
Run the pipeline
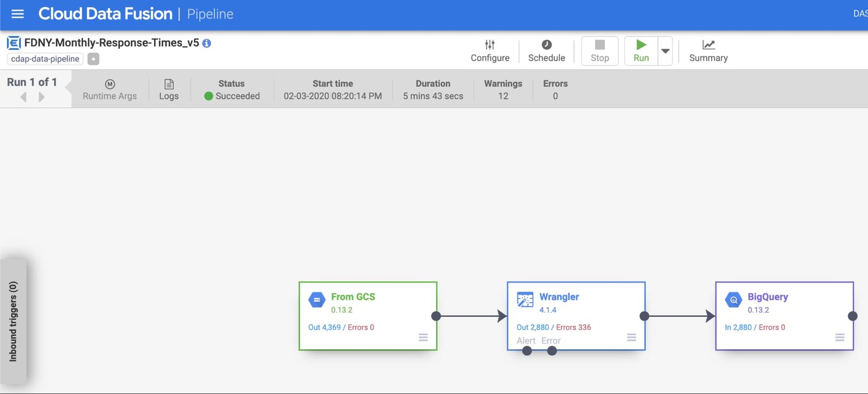click(641, 51)
